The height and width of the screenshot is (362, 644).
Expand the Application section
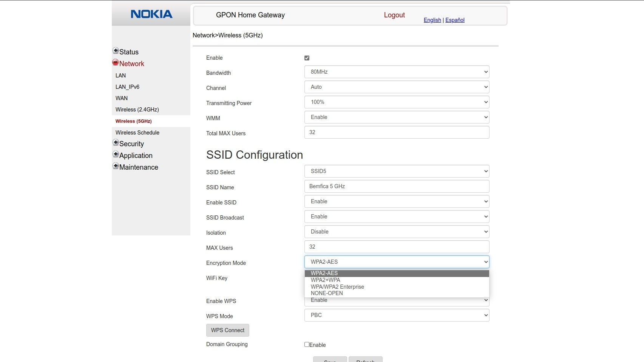116,154
